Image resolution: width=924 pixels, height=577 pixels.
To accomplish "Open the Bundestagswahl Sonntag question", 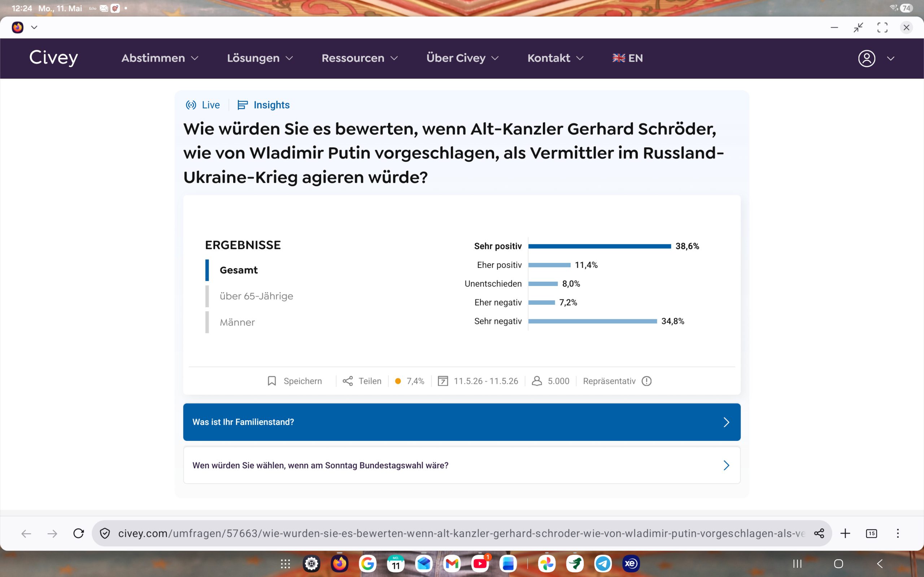I will (461, 465).
